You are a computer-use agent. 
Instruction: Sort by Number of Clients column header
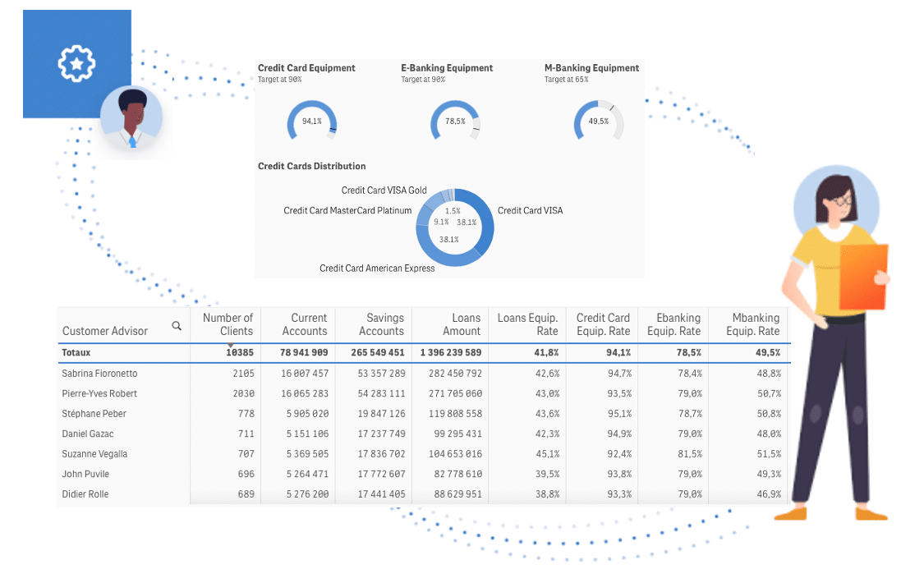(228, 324)
